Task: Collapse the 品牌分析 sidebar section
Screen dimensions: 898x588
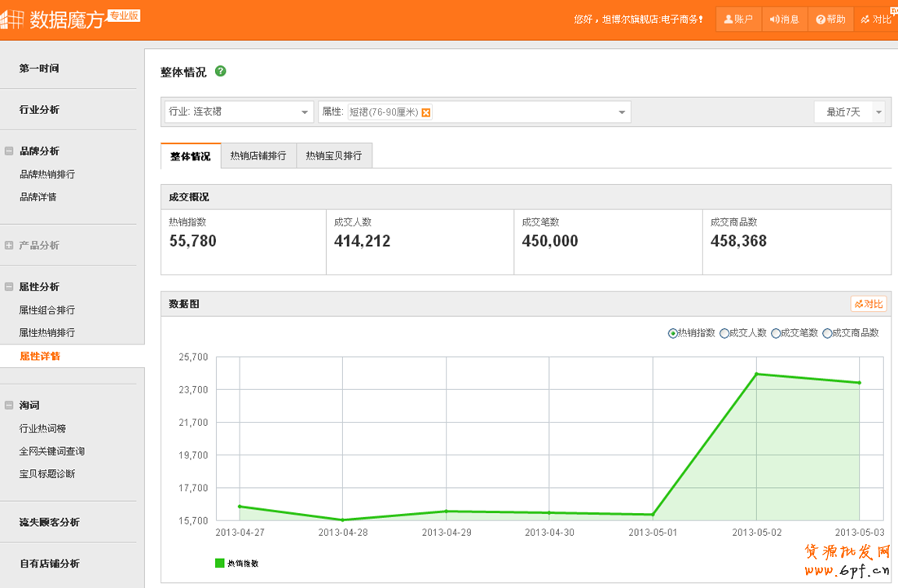Action: (x=9, y=151)
